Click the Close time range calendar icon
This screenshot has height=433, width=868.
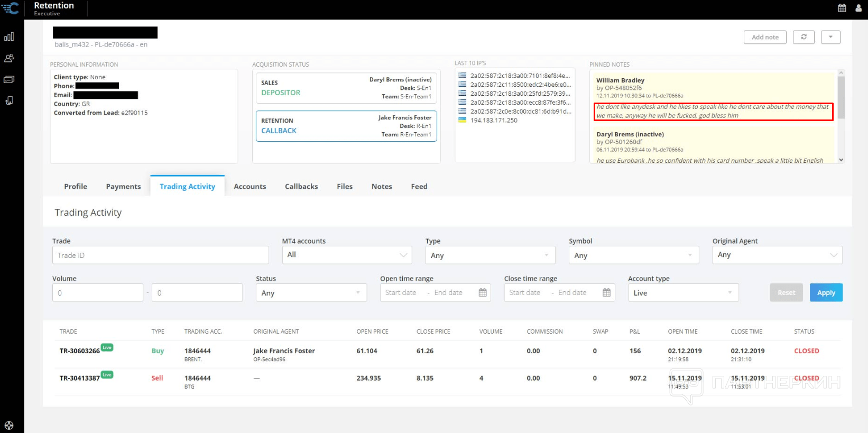tap(606, 292)
